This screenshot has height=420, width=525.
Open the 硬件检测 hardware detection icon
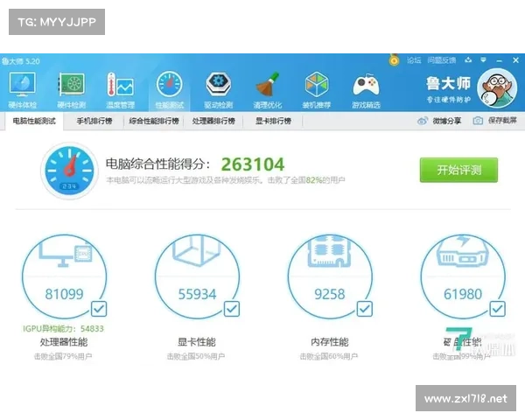pyautogui.click(x=72, y=89)
